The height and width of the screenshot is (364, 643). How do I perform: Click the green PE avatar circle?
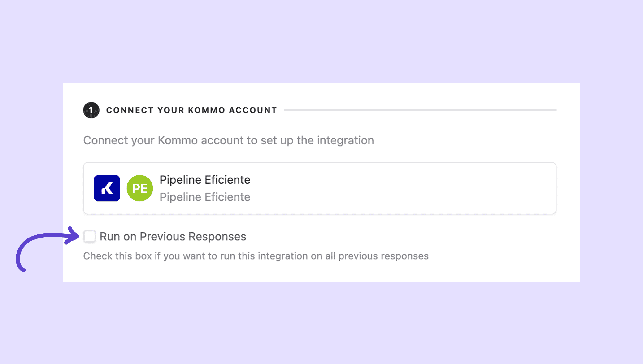point(139,188)
